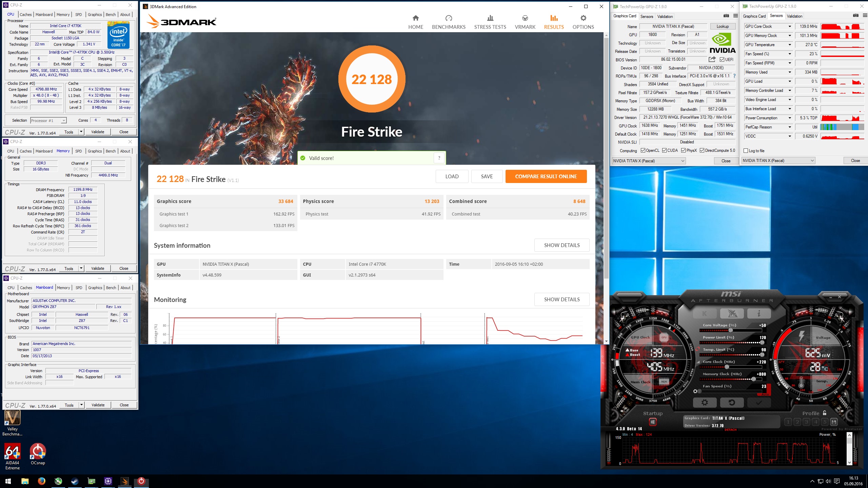The width and height of the screenshot is (868, 488).
Task: Click the Profile lock icon in Afterburner
Action: [825, 413]
